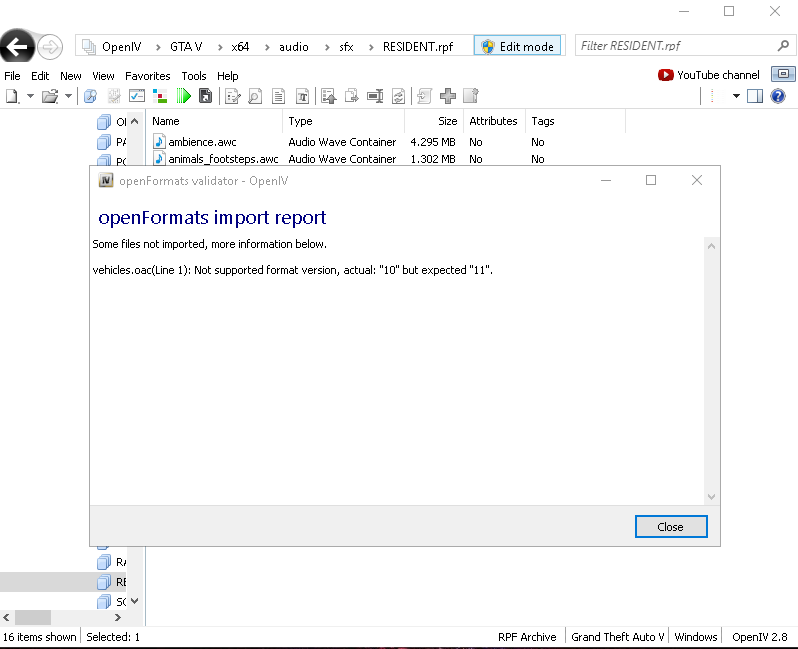
Task: Toggle the side preview pane icon
Action: coord(755,96)
